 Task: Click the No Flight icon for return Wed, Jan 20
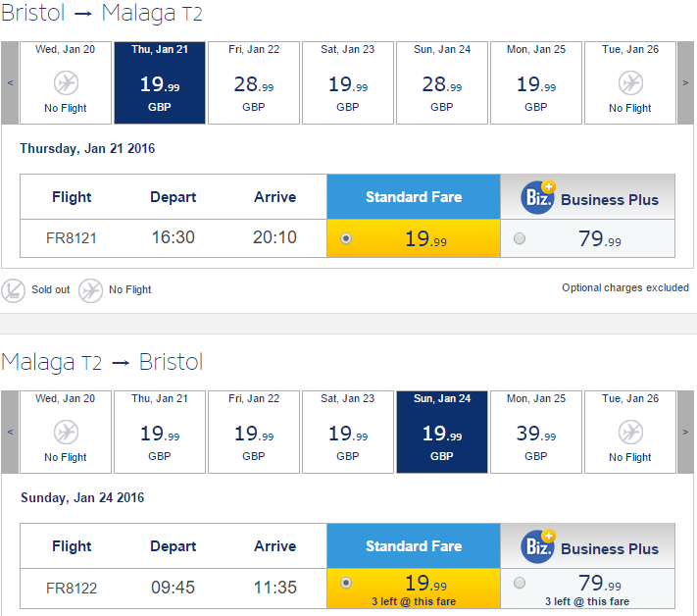click(x=66, y=432)
